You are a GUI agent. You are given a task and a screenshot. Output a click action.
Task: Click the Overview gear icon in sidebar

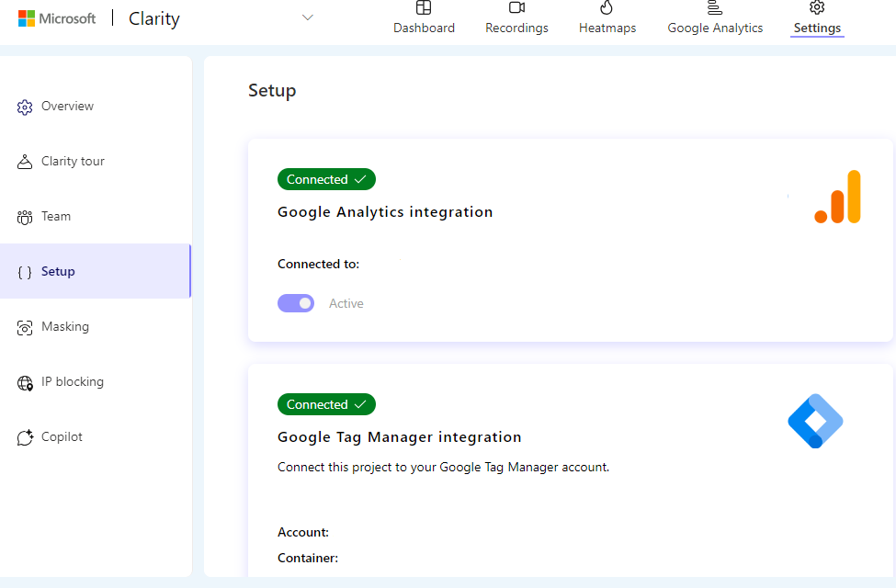pos(25,107)
